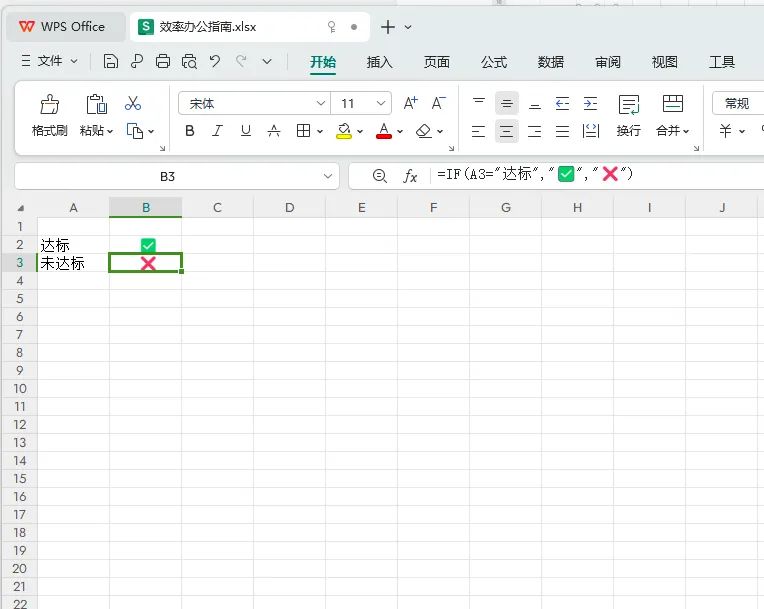Apply red font color
This screenshot has height=609, width=764.
384,131
